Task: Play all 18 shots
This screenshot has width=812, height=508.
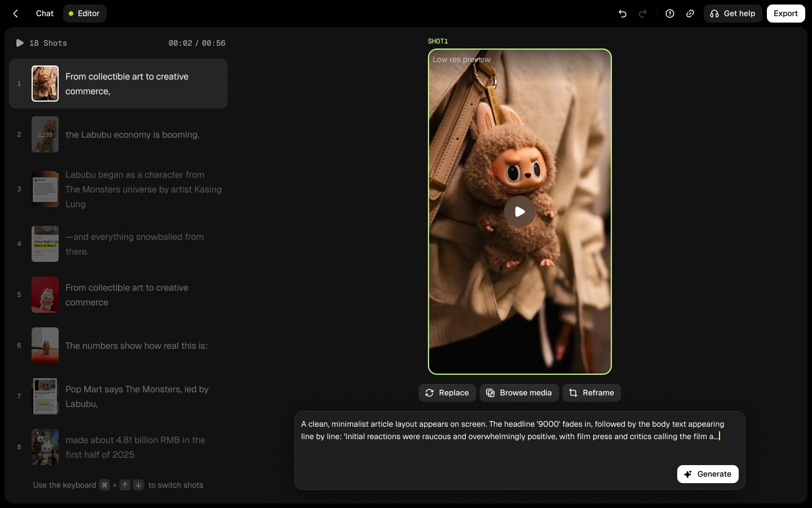Action: click(x=20, y=43)
